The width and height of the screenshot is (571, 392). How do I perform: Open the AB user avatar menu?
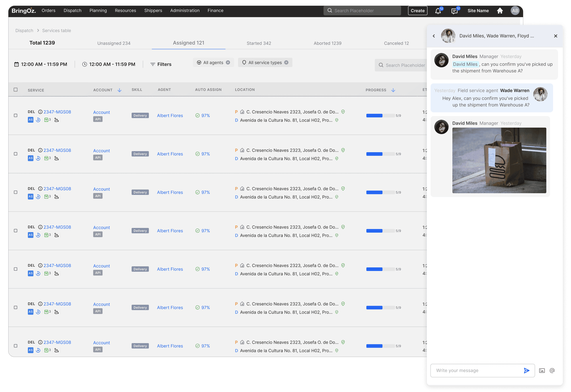515,11
